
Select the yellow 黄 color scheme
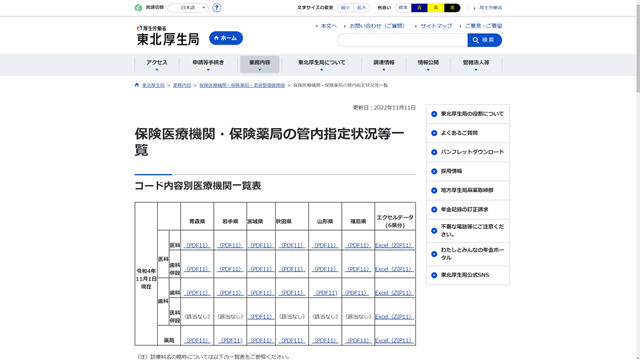(x=436, y=8)
